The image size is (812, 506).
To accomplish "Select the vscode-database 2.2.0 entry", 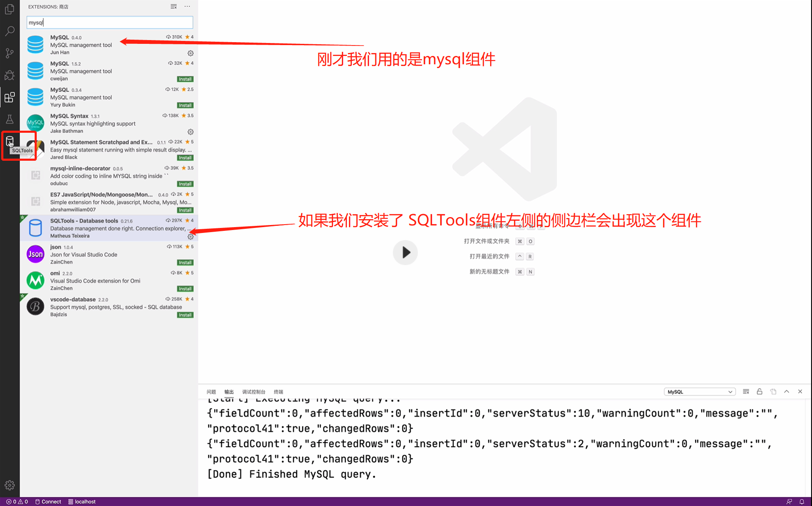I will 109,306.
